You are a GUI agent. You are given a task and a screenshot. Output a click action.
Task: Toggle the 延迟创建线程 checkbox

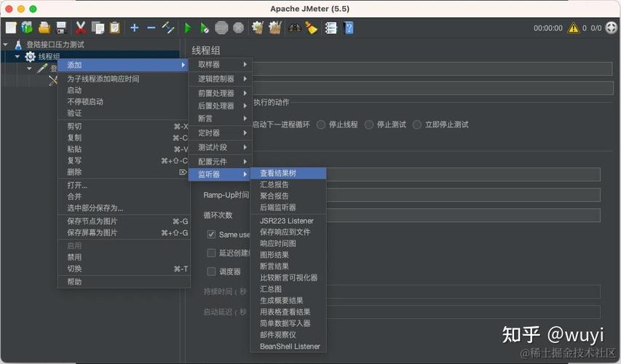pyautogui.click(x=211, y=253)
